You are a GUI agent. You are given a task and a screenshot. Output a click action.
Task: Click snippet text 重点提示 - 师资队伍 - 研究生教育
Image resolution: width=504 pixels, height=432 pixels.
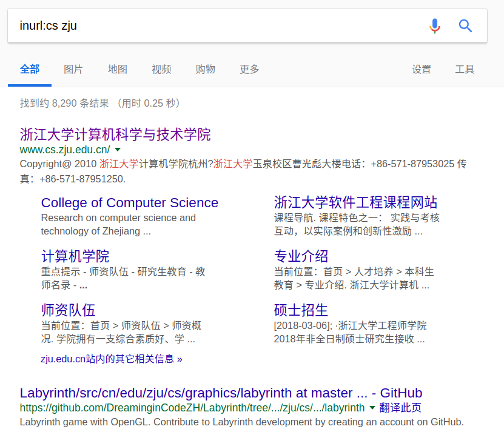click(114, 271)
